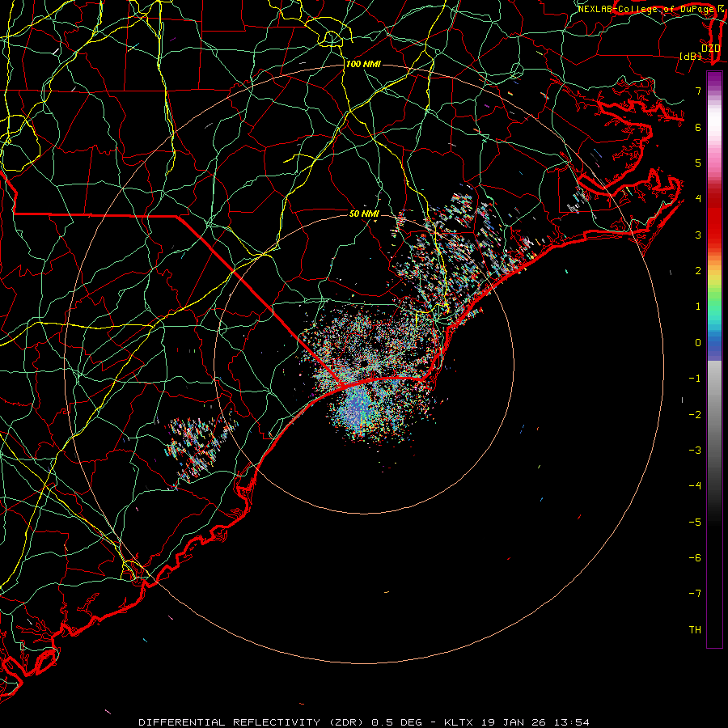Click the 6 dB legend value

click(698, 127)
